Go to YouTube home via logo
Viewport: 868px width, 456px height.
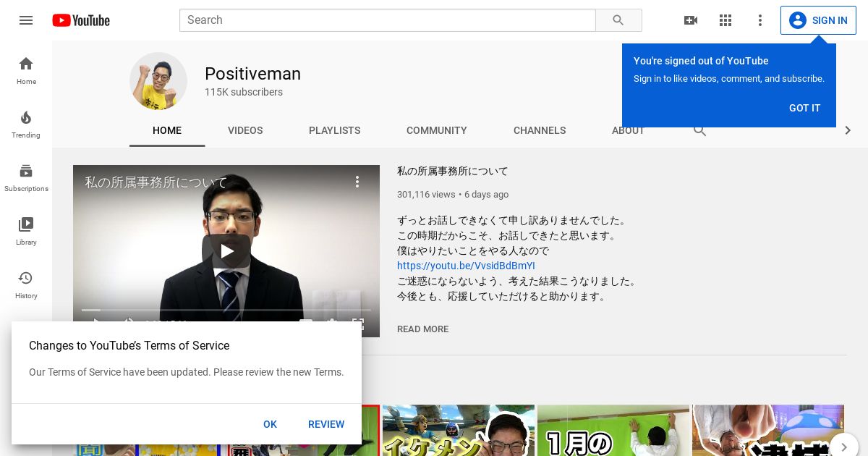(x=81, y=20)
